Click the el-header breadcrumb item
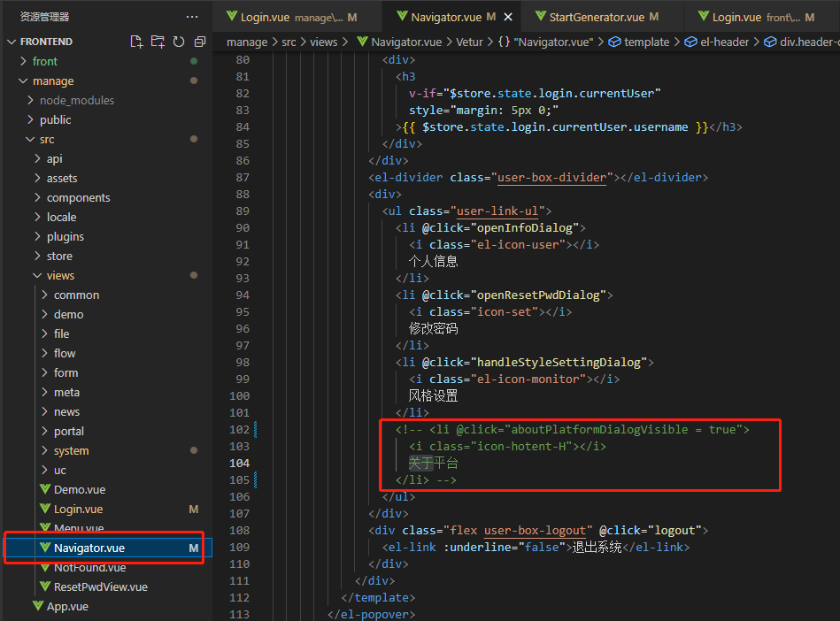The height and width of the screenshot is (621, 840). 722,42
